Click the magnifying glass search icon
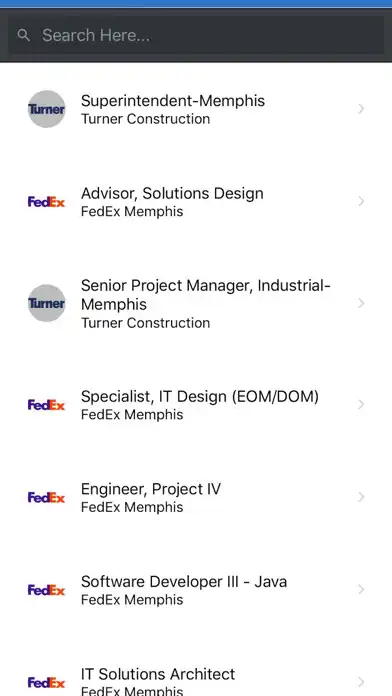The width and height of the screenshot is (392, 696). pos(24,35)
